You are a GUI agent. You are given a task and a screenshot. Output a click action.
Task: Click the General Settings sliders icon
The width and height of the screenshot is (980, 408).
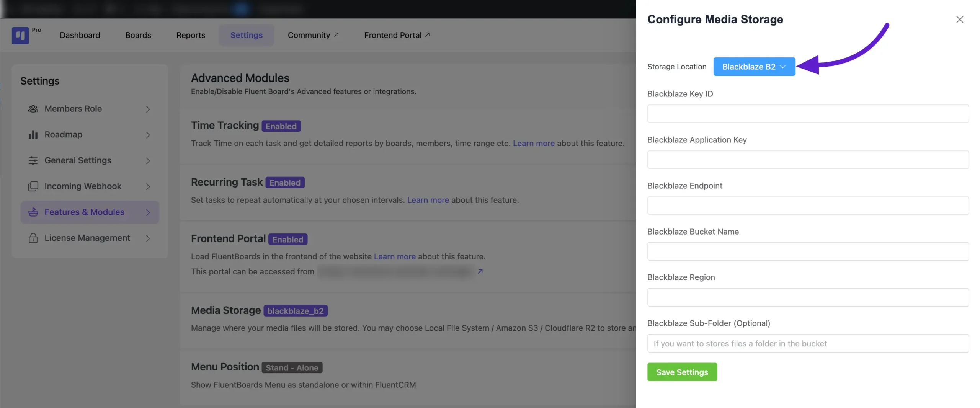pyautogui.click(x=33, y=160)
